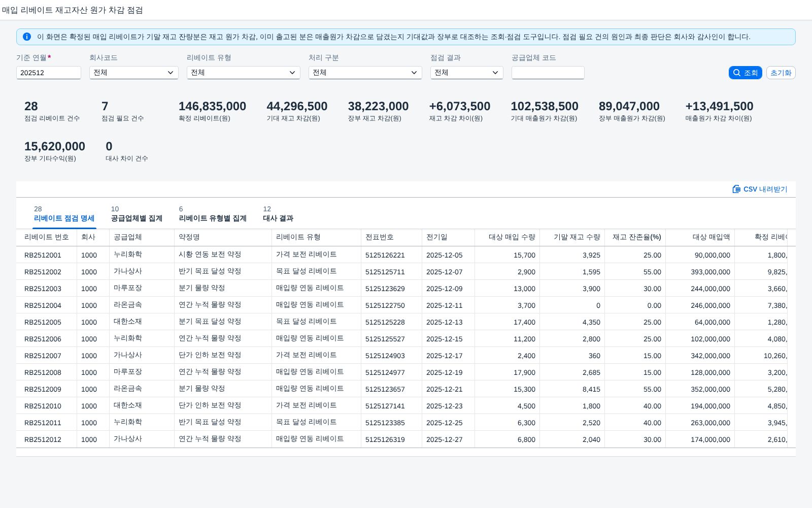Click voucher number 5125126221

pyautogui.click(x=385, y=255)
